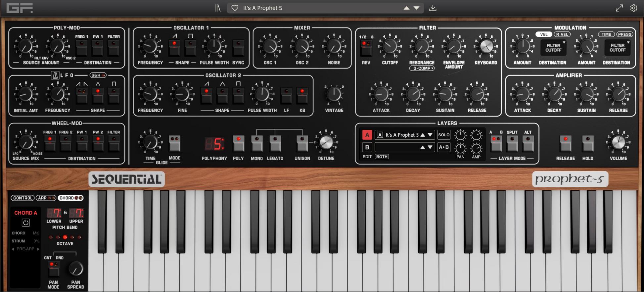Switch to the ARP tab
This screenshot has height=292, width=644.
pyautogui.click(x=46, y=198)
